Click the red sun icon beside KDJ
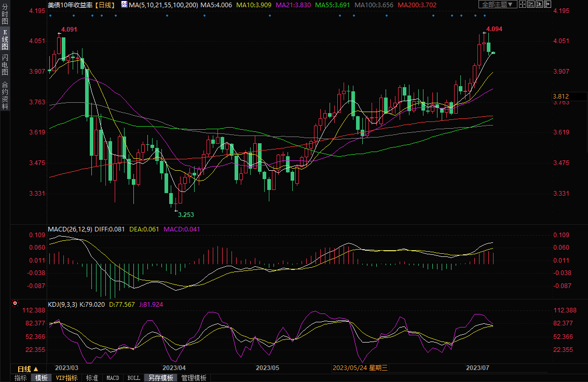 coord(15,303)
